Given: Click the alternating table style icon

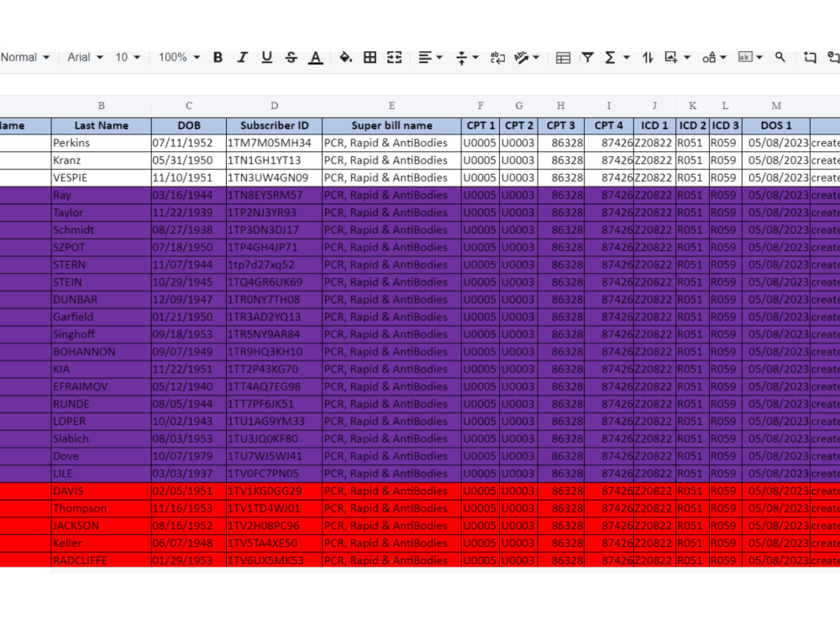Looking at the screenshot, I should pyautogui.click(x=563, y=57).
